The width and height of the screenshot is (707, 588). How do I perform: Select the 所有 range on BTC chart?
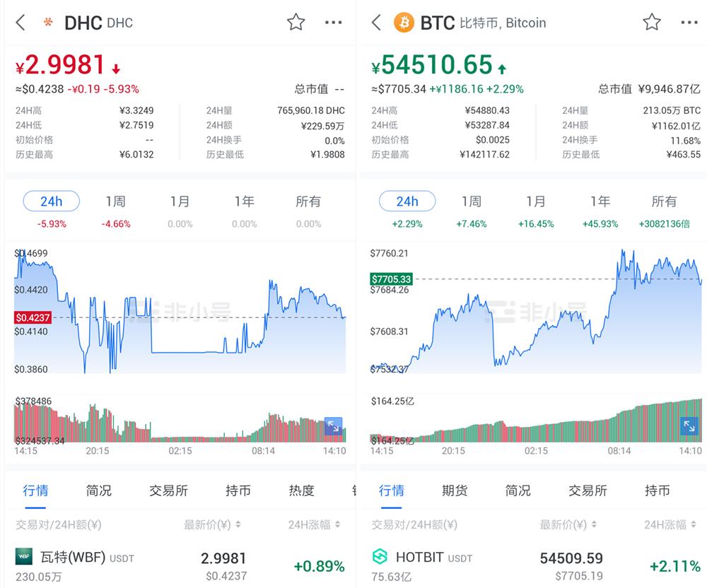(664, 201)
